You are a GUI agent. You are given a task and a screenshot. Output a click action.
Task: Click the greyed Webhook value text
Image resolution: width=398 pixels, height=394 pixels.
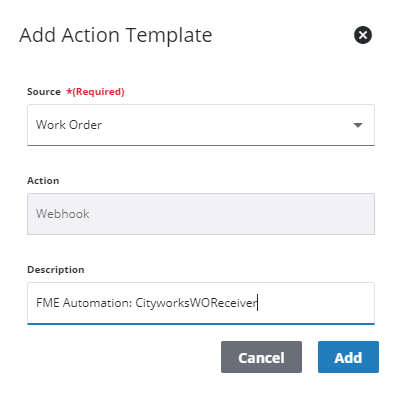click(63, 214)
